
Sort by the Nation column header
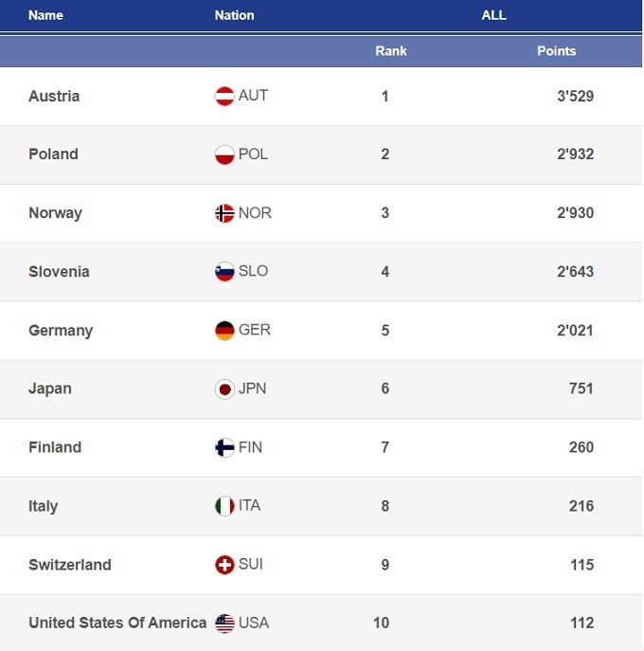pyautogui.click(x=234, y=15)
